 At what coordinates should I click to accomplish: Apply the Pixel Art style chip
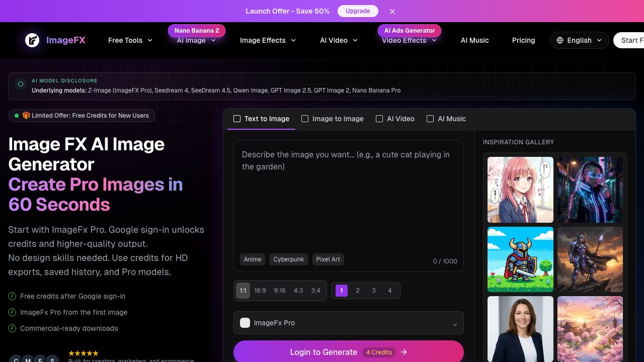click(x=328, y=259)
